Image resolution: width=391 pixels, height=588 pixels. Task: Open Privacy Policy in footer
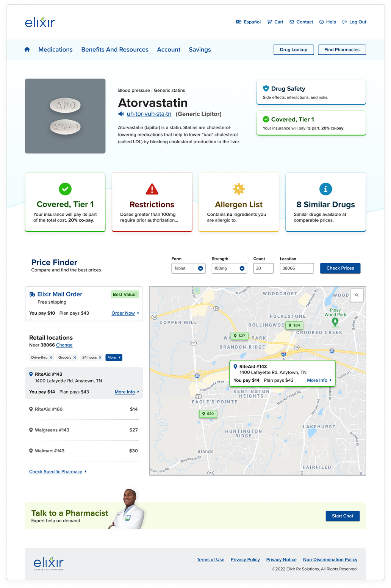[x=245, y=560]
